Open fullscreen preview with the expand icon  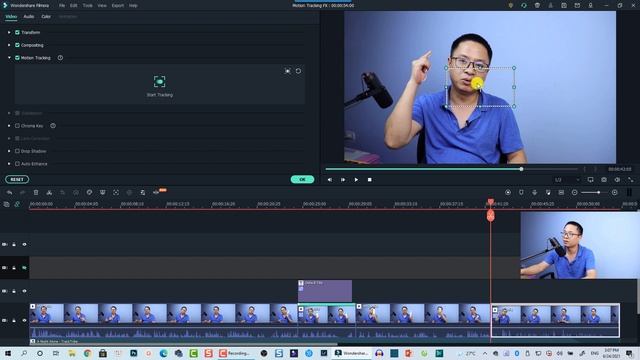pyautogui.click(x=631, y=180)
